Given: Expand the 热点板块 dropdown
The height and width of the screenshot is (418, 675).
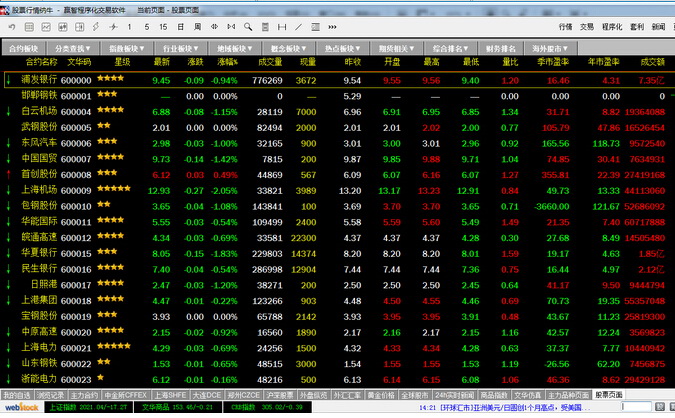Looking at the screenshot, I should point(342,48).
